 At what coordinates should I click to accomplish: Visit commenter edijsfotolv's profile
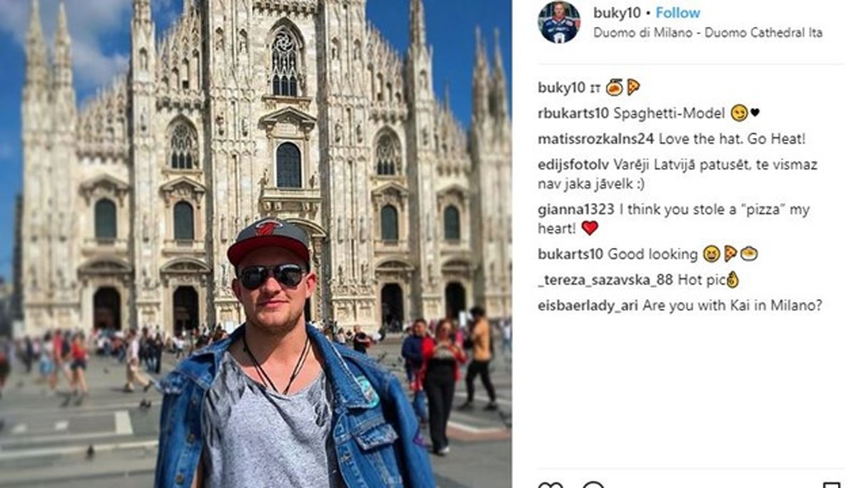tap(573, 164)
